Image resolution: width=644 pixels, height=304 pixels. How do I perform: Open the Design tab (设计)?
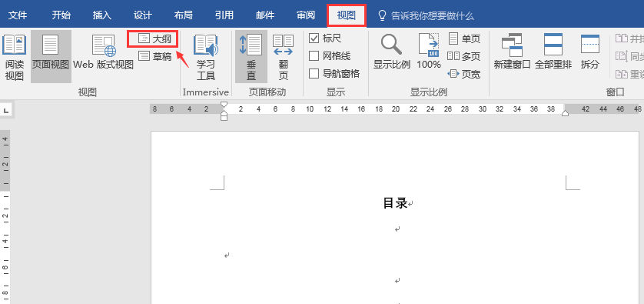(x=142, y=15)
